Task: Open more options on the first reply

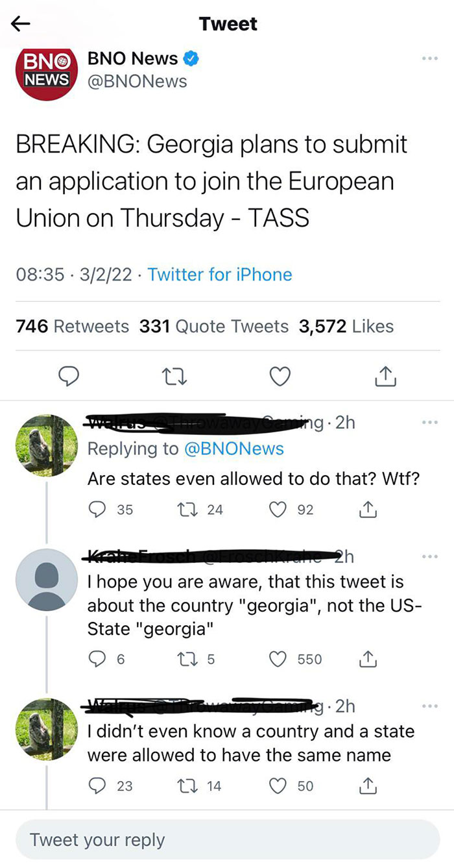Action: pos(429,421)
